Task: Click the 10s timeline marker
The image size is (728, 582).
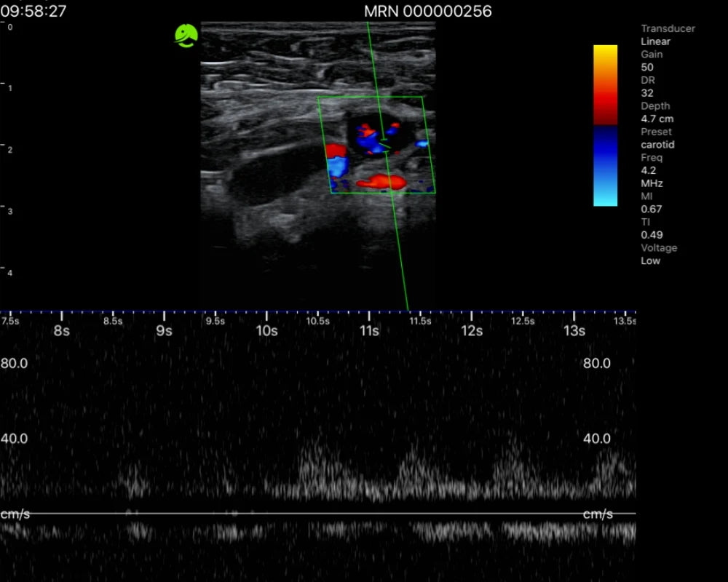Action: click(266, 331)
